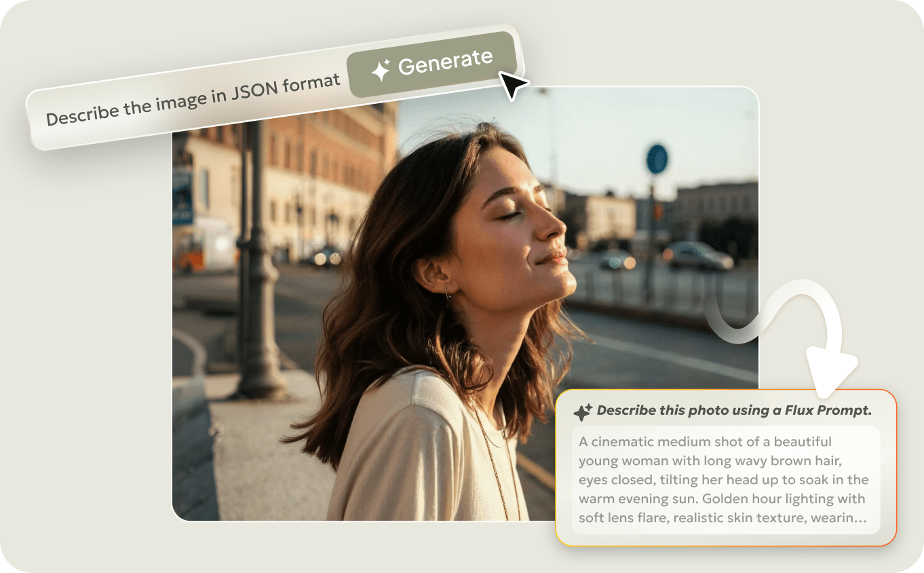This screenshot has height=573, width=924.
Task: Click the first line of the generated Flux prompt
Action: (704, 441)
